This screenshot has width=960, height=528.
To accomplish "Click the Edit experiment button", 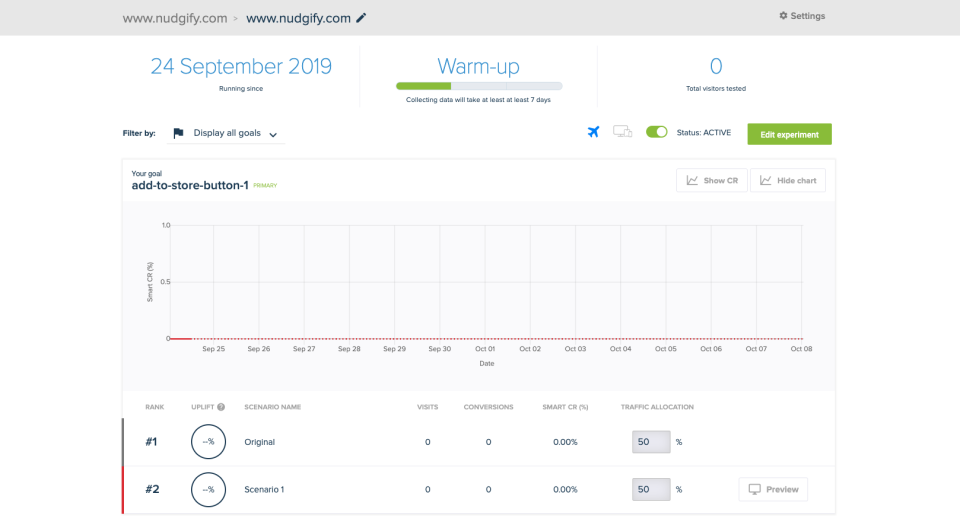I will pyautogui.click(x=789, y=134).
